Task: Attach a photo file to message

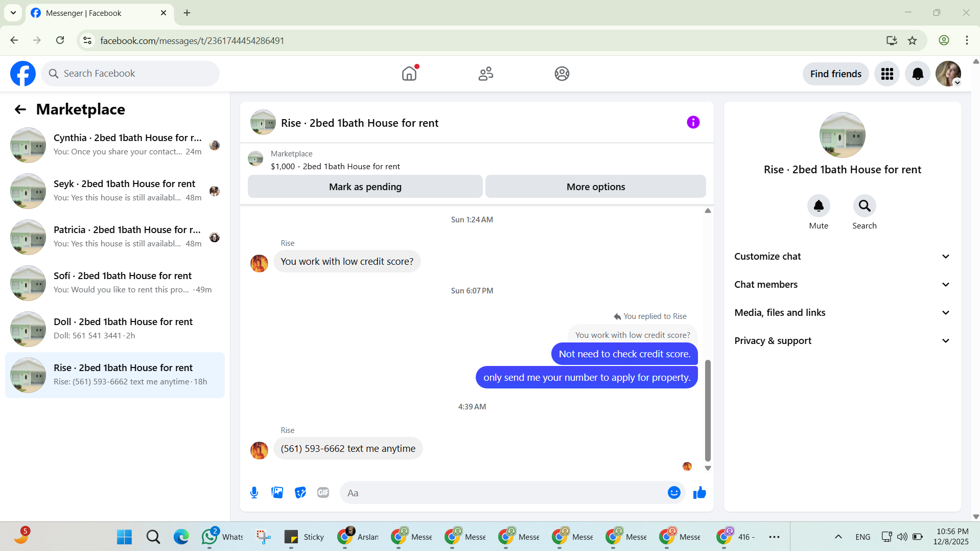Action: pos(277,493)
